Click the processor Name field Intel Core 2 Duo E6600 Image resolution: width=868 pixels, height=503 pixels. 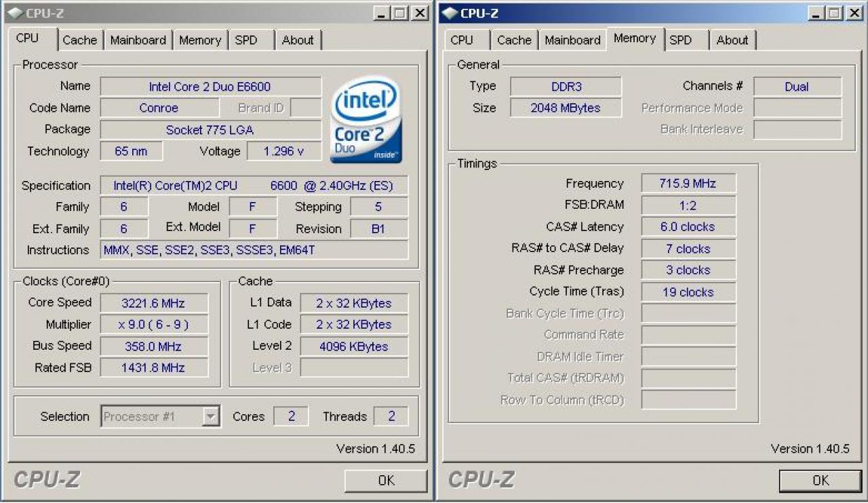coord(210,87)
